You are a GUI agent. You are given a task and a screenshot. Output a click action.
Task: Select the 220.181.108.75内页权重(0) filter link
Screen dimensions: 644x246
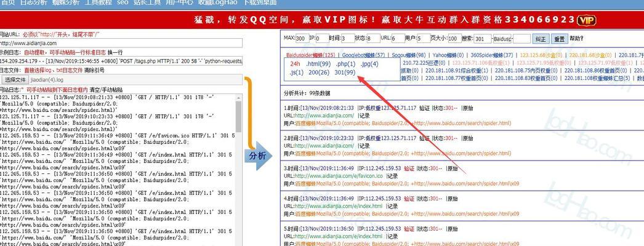pos(526,71)
